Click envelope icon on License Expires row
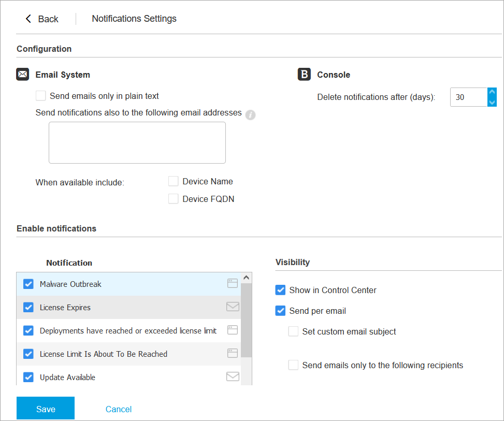504x421 pixels. coord(233,307)
